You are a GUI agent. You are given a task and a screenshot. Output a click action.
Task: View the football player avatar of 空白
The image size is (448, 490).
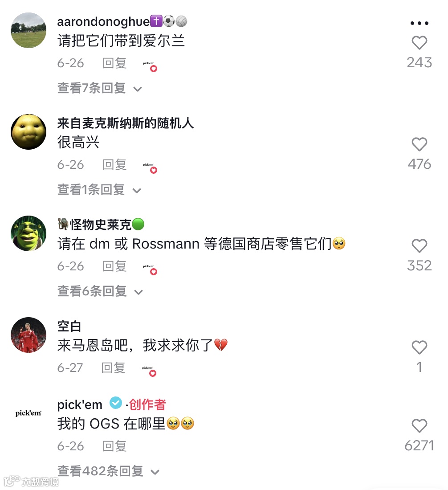tap(29, 335)
